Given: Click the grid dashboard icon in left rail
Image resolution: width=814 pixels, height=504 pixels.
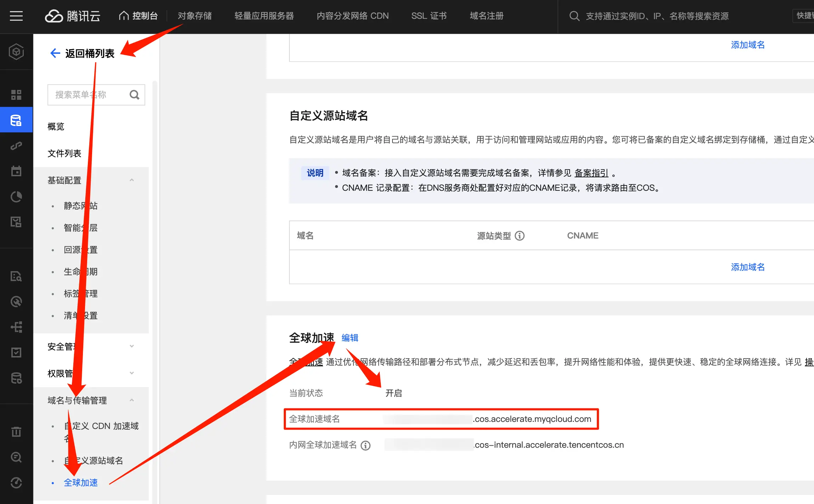Looking at the screenshot, I should click(16, 94).
